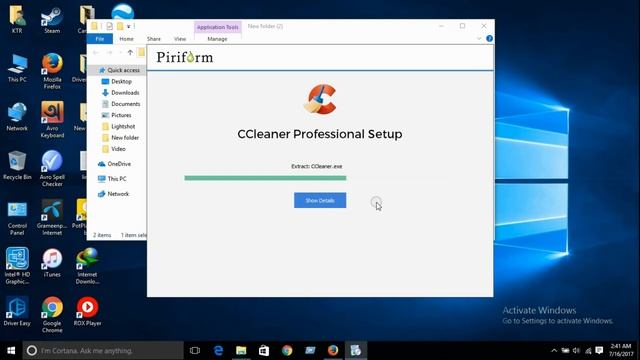This screenshot has width=640, height=360.
Task: Open Microsoft Edge from the taskbar
Action: [218, 351]
